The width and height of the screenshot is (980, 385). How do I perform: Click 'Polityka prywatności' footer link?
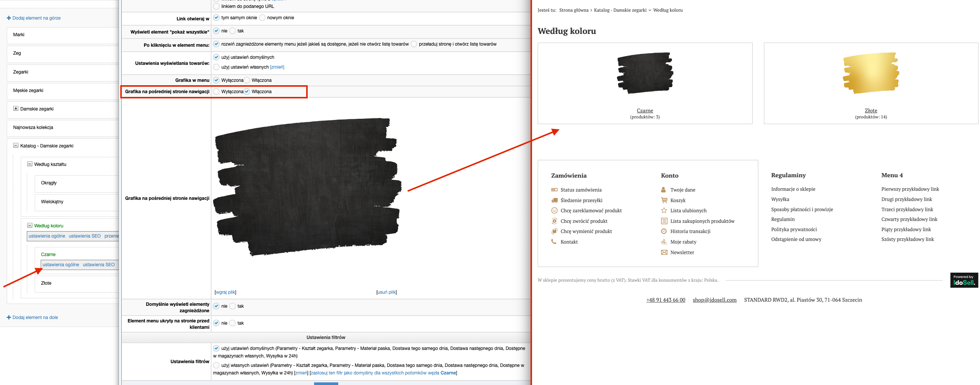click(794, 229)
